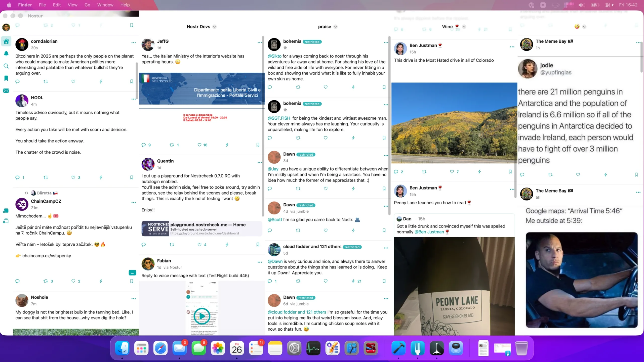The width and height of the screenshot is (644, 362).
Task: Open Messages envelope in sidebar
Action: [6, 91]
